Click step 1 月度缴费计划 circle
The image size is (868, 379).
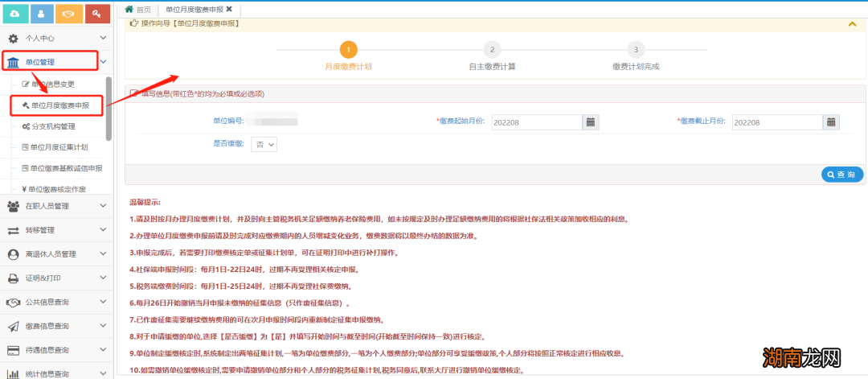click(x=348, y=50)
